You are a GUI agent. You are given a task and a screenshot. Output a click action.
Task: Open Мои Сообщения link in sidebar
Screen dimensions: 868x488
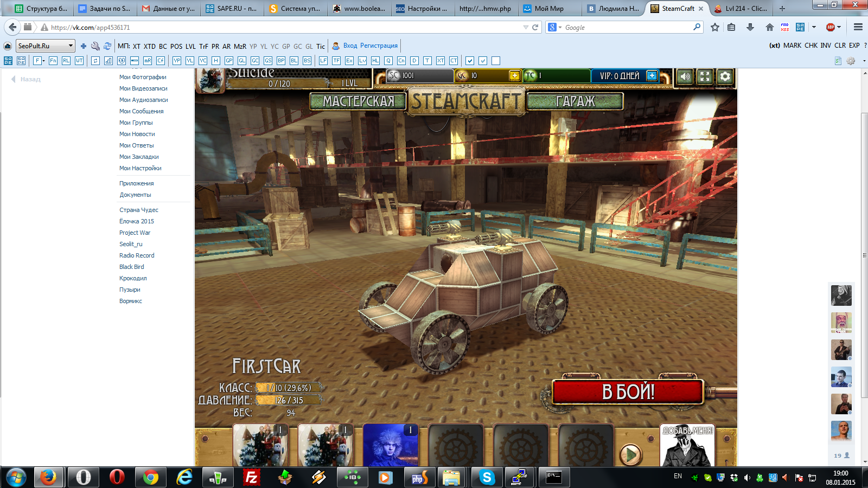coord(141,111)
